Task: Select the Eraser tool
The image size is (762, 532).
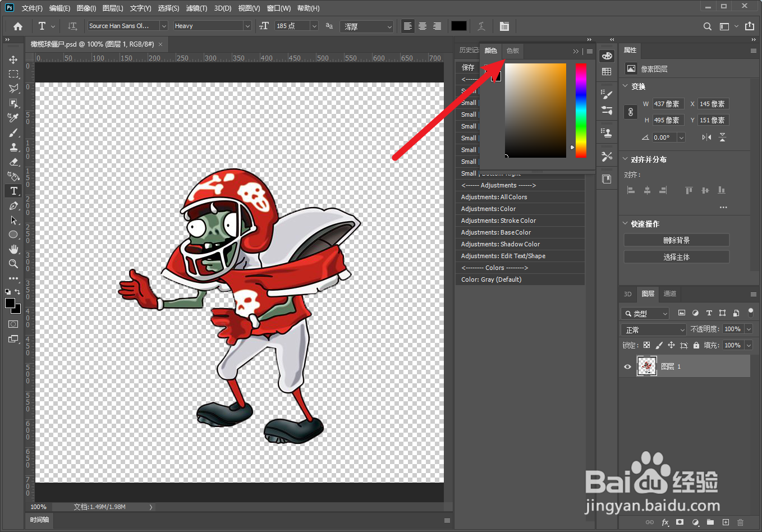Action: pyautogui.click(x=13, y=162)
